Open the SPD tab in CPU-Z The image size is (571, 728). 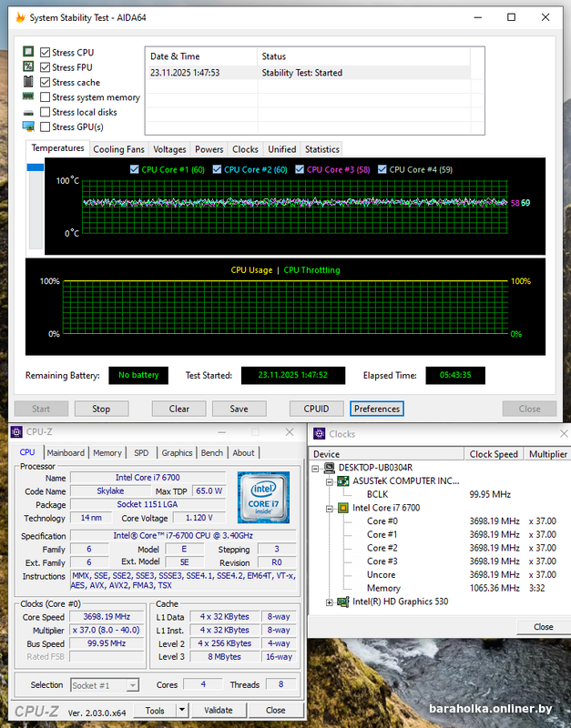pos(141,452)
